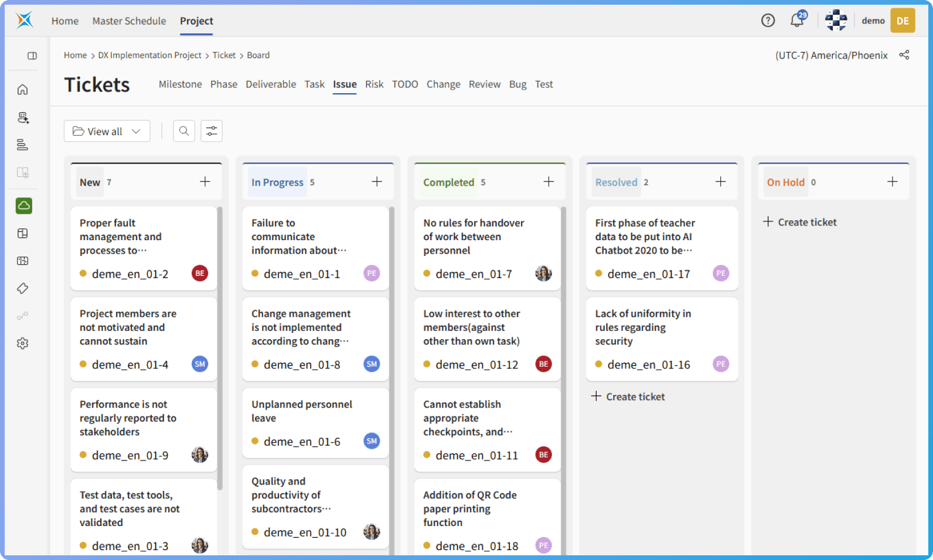
Task: Click the search magnifier icon
Action: click(x=184, y=131)
